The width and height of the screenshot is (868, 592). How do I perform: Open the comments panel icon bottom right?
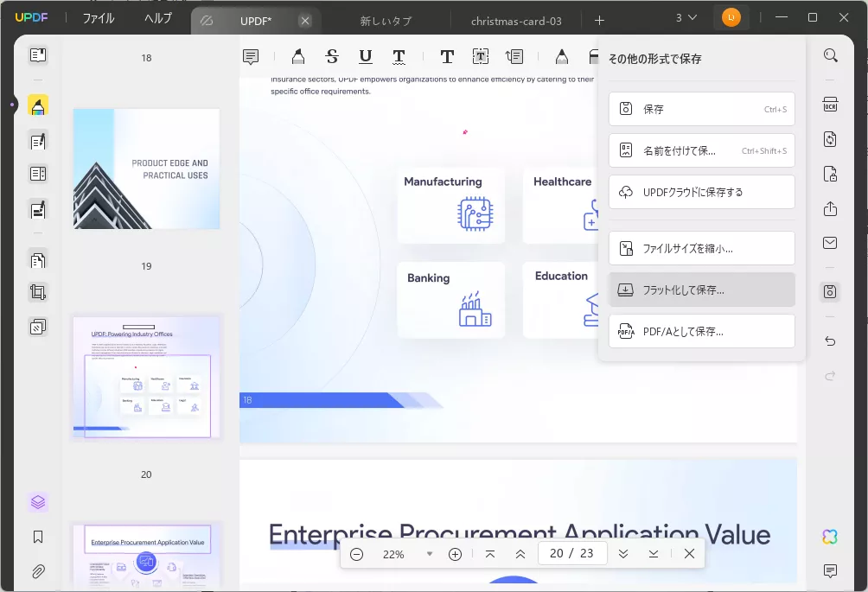click(x=830, y=571)
